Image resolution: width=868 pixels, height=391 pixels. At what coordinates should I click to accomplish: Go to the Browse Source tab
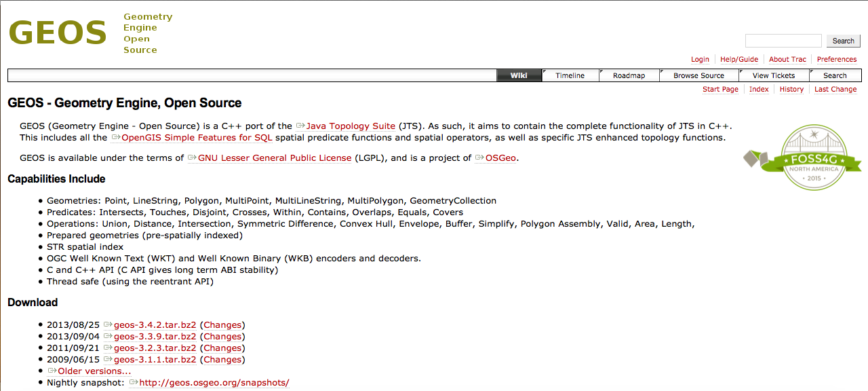pos(698,75)
